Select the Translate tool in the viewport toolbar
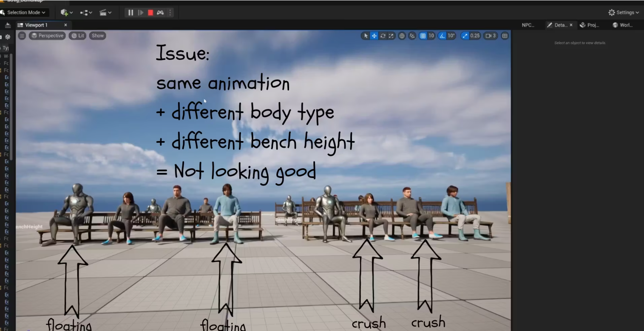 coord(374,36)
